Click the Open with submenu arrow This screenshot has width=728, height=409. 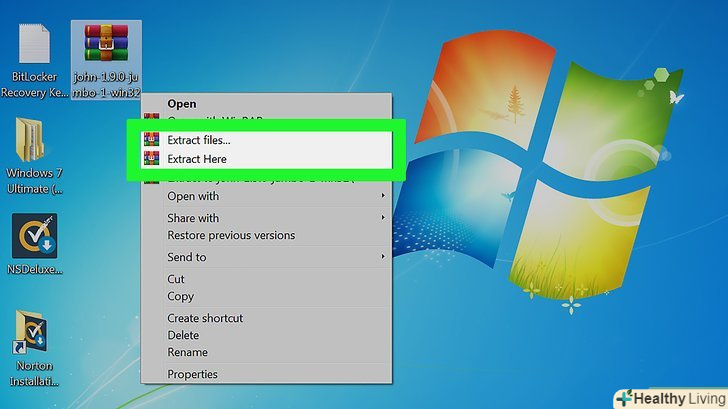click(x=383, y=196)
